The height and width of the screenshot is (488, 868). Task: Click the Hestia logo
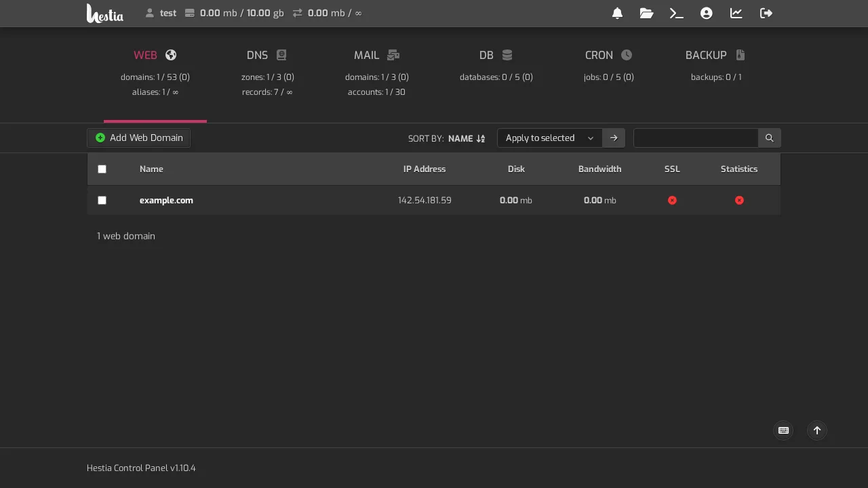pyautogui.click(x=105, y=13)
